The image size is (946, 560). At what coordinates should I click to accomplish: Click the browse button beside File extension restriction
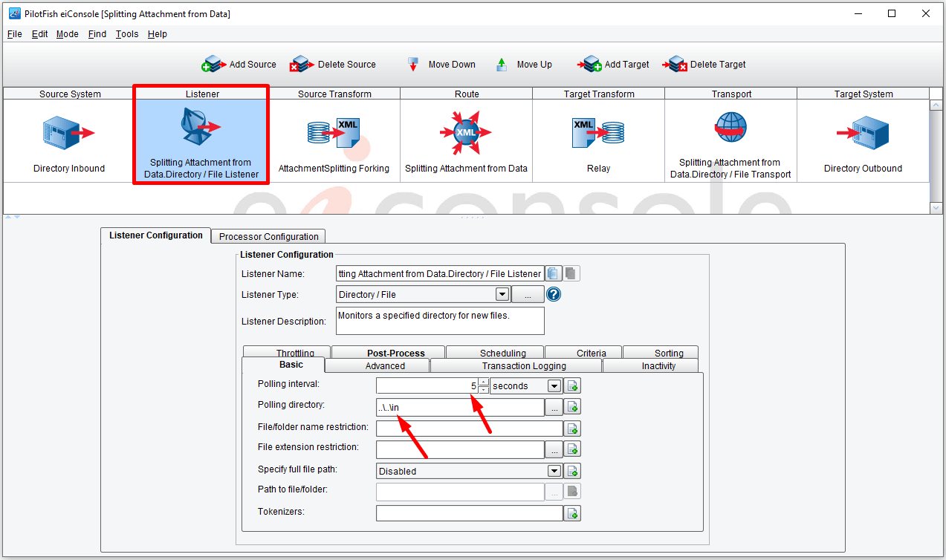coord(554,449)
